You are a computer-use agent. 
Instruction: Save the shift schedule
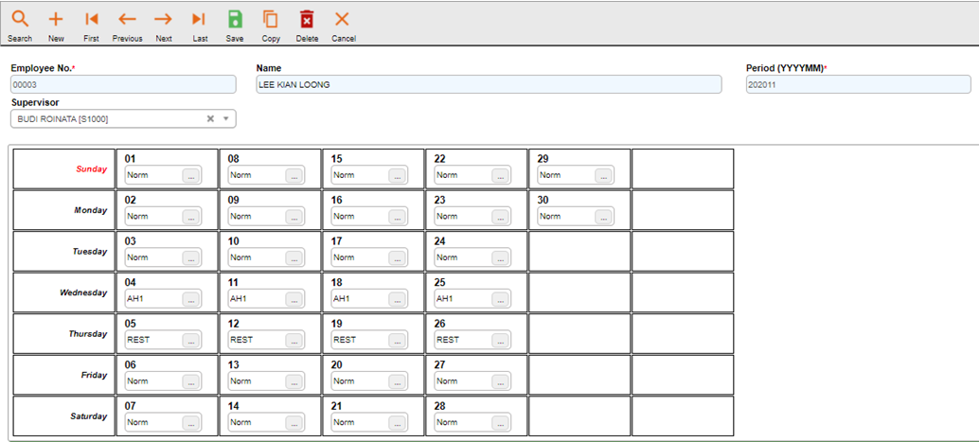tap(235, 20)
